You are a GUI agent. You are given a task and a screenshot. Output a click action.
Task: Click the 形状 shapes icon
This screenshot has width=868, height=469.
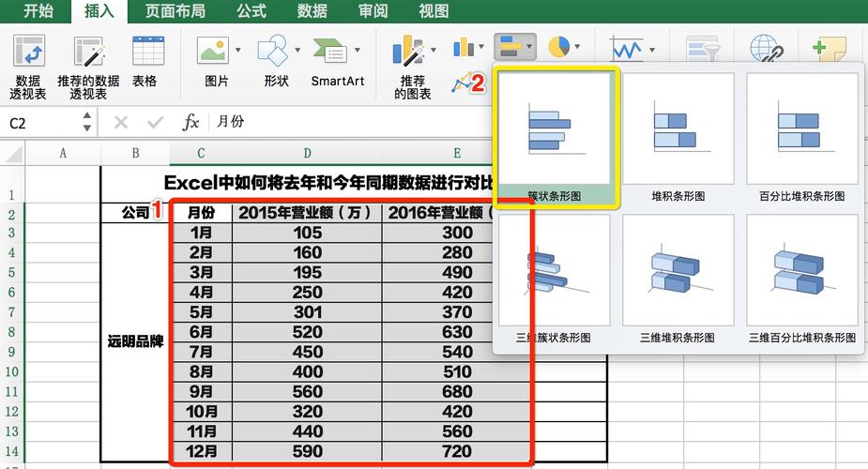tap(272, 51)
